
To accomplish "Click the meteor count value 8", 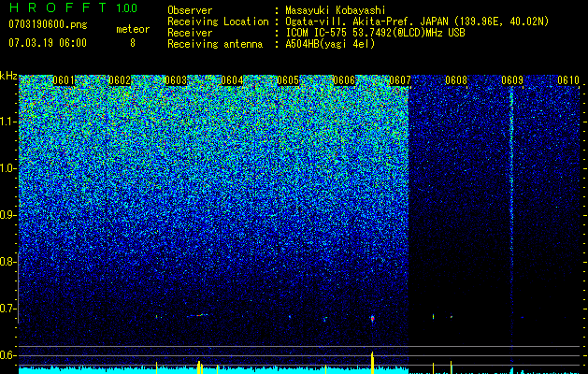I will [133, 43].
